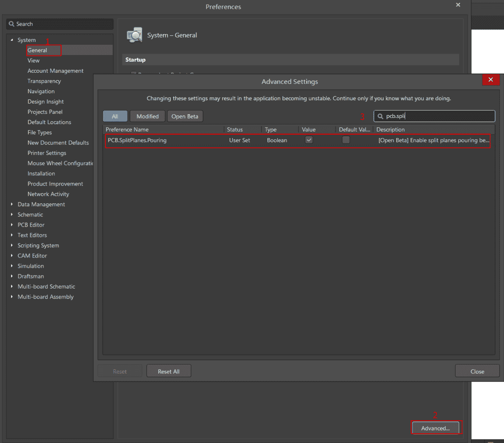
Task: Click the [Open Beta] Enable split planes description
Action: (434, 140)
